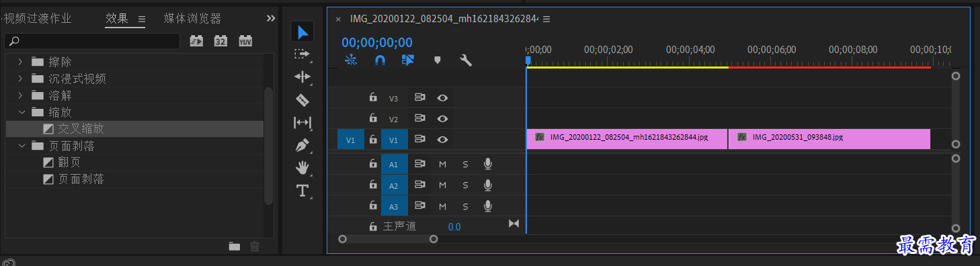980x266 pixels.
Task: Expand the 沉浸式视频 effects folder
Action: 20,79
